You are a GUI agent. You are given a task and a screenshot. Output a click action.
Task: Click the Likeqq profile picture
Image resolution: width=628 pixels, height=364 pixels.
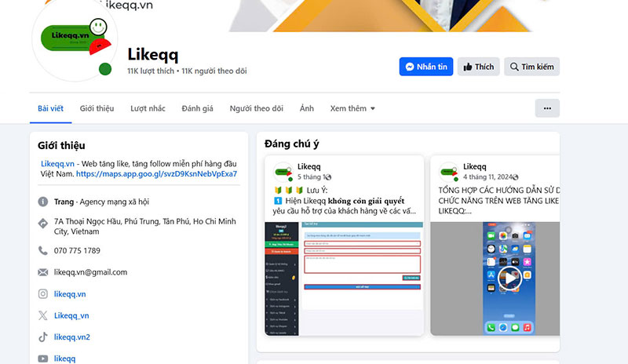coord(75,40)
